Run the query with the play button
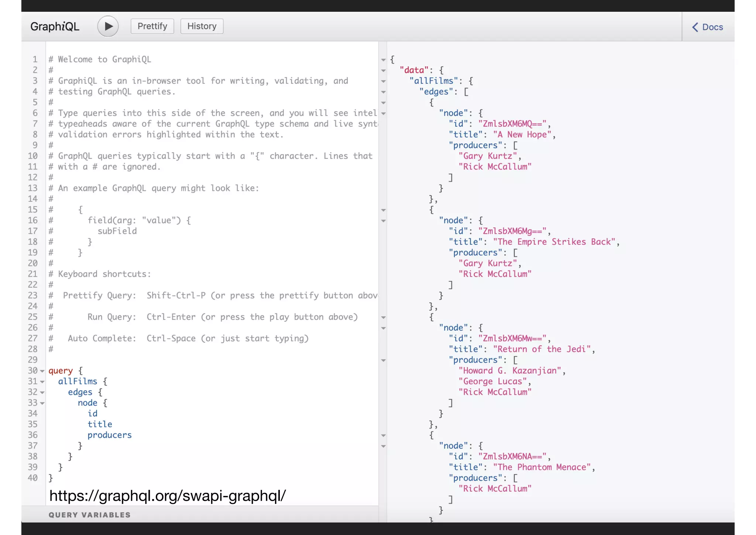This screenshot has height=535, width=756. (x=108, y=26)
